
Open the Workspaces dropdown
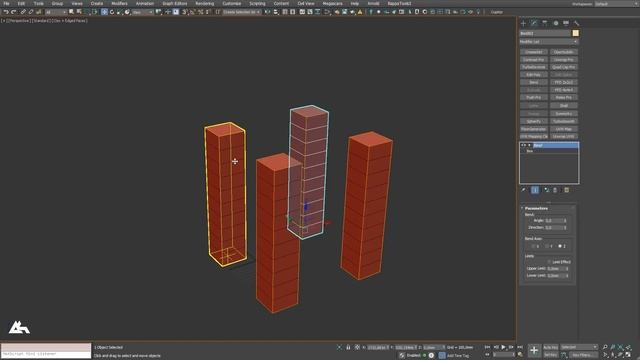616,4
